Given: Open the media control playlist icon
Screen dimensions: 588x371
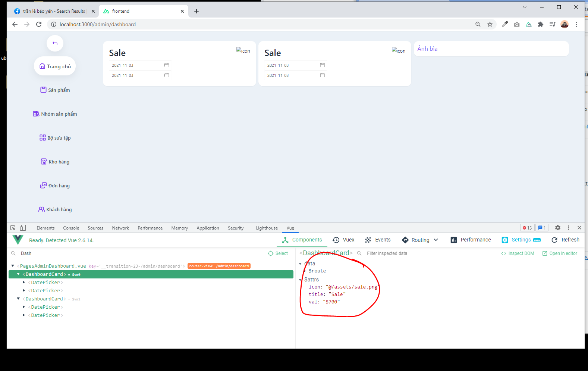Looking at the screenshot, I should [553, 24].
